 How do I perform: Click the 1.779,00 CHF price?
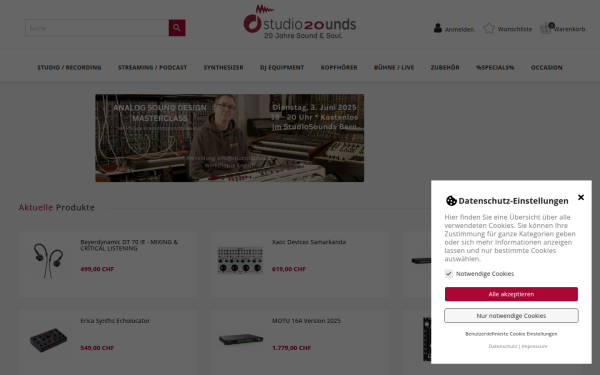[x=291, y=348]
